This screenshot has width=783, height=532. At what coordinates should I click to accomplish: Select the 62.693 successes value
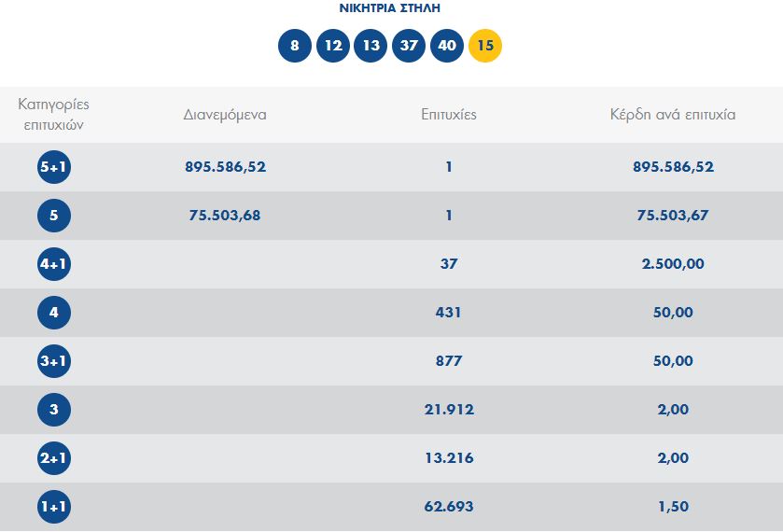tap(449, 507)
